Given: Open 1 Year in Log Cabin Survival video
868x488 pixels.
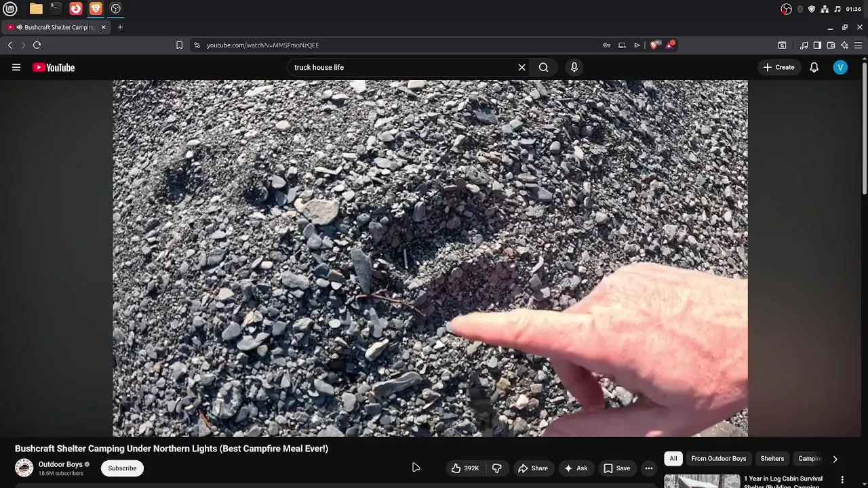Looking at the screenshot, I should pyautogui.click(x=783, y=481).
